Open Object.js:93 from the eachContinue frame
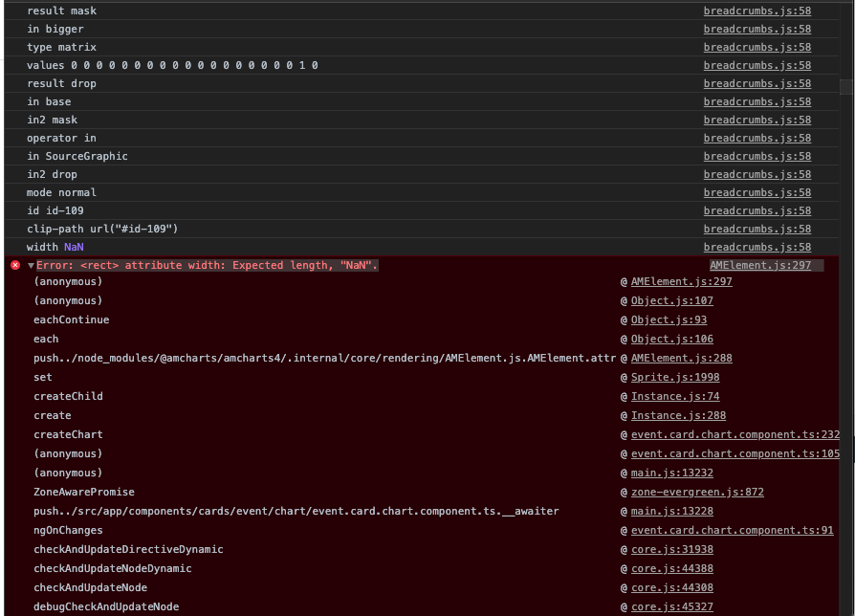Screen dimensions: 855x616 pyautogui.click(x=668, y=319)
